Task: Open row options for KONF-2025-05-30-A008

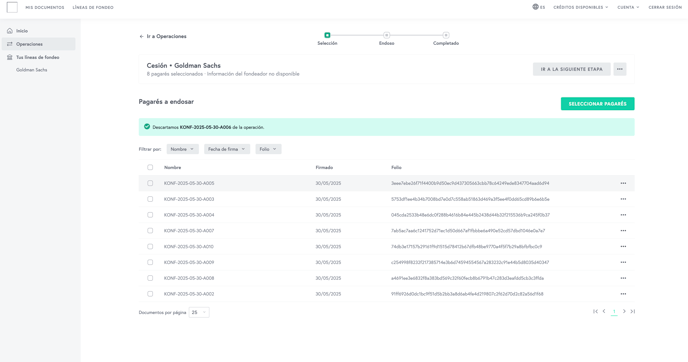Action: coord(623,278)
